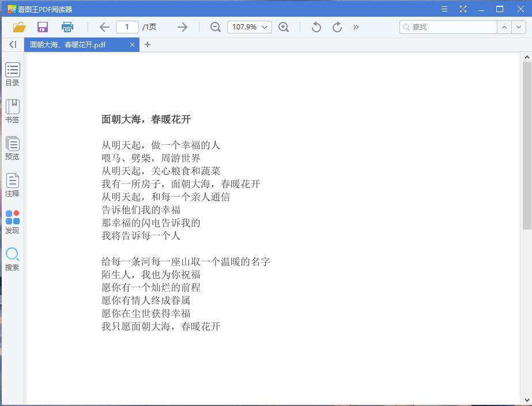Save the document with the floppy icon
The width and height of the screenshot is (532, 406).
43,27
